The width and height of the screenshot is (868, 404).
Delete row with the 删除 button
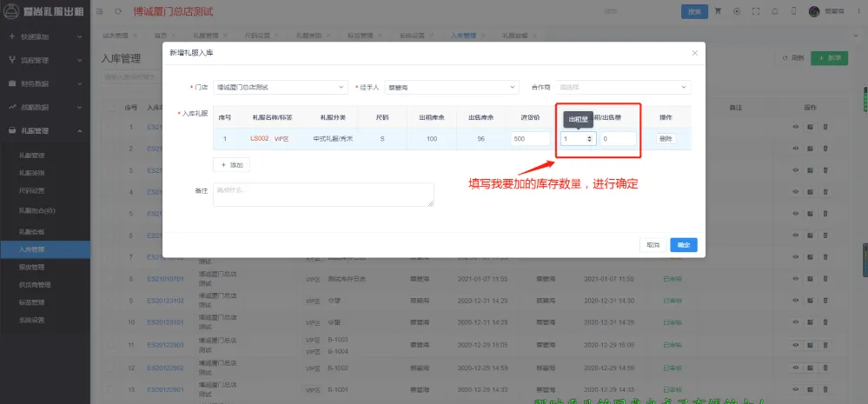click(x=666, y=138)
